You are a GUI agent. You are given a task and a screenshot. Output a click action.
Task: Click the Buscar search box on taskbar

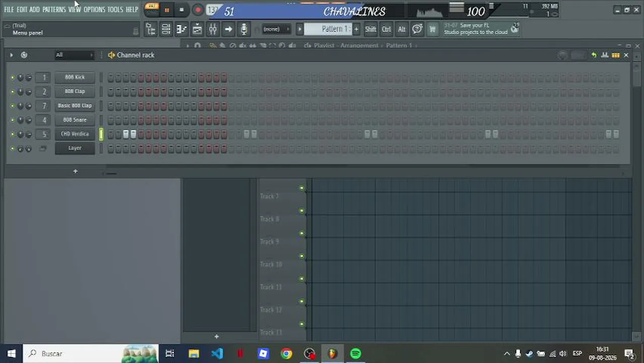(x=91, y=353)
